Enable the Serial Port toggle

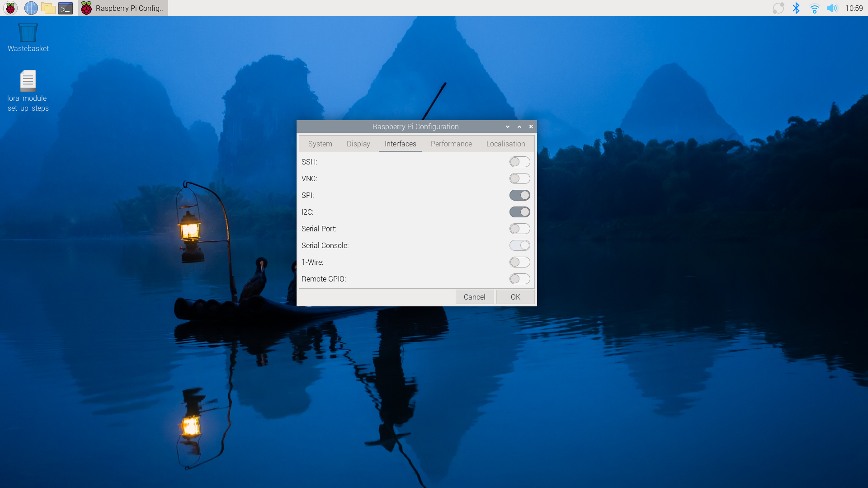[520, 229]
